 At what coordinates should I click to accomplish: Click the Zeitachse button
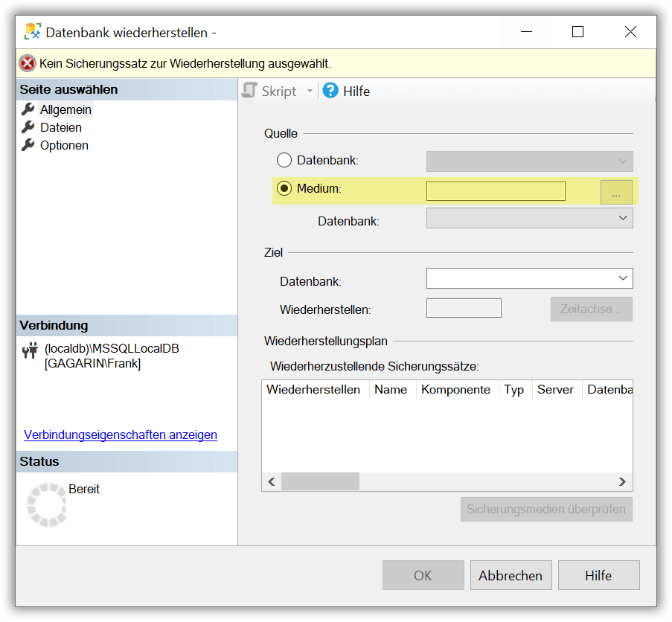(x=591, y=309)
